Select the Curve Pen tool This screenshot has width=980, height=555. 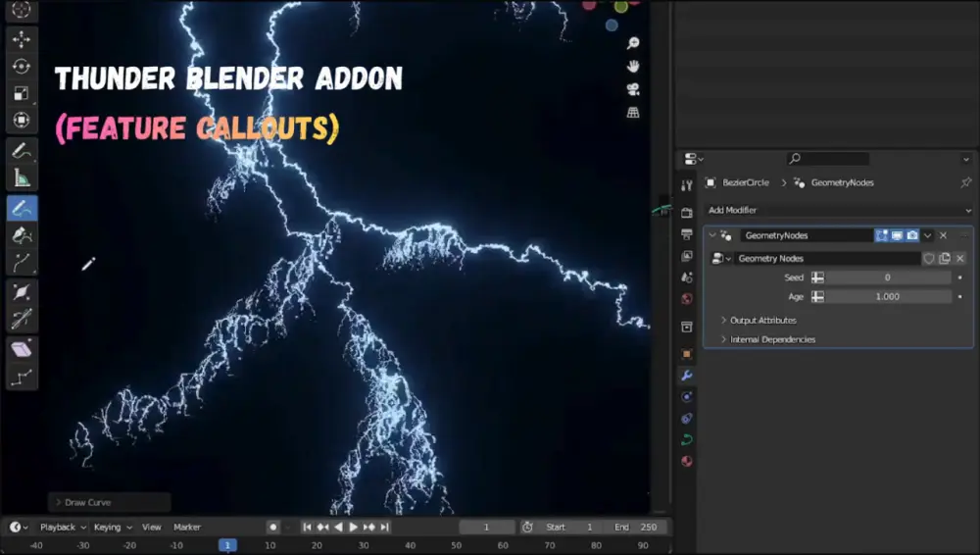point(22,235)
